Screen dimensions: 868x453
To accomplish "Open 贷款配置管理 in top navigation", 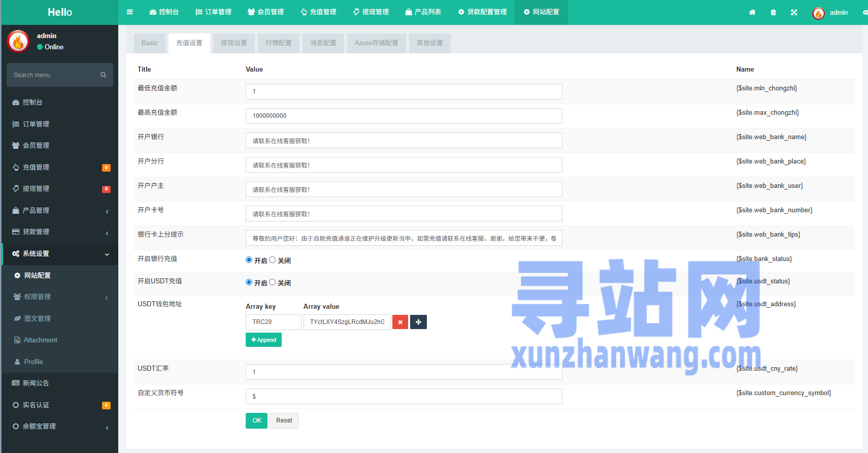I will coord(482,12).
